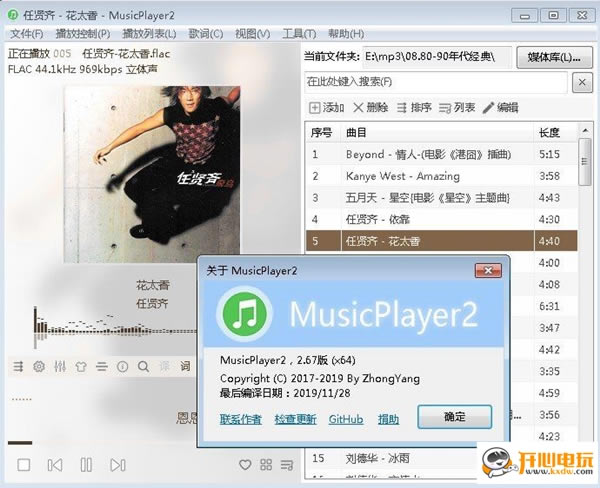This screenshot has width=600, height=488.
Task: Click the four-squares mini mode icon
Action: click(266, 465)
